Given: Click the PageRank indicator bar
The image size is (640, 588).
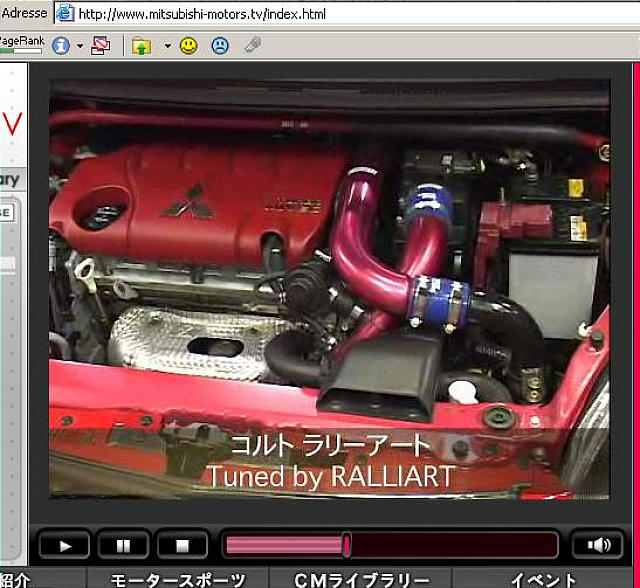Looking at the screenshot, I should [20, 50].
